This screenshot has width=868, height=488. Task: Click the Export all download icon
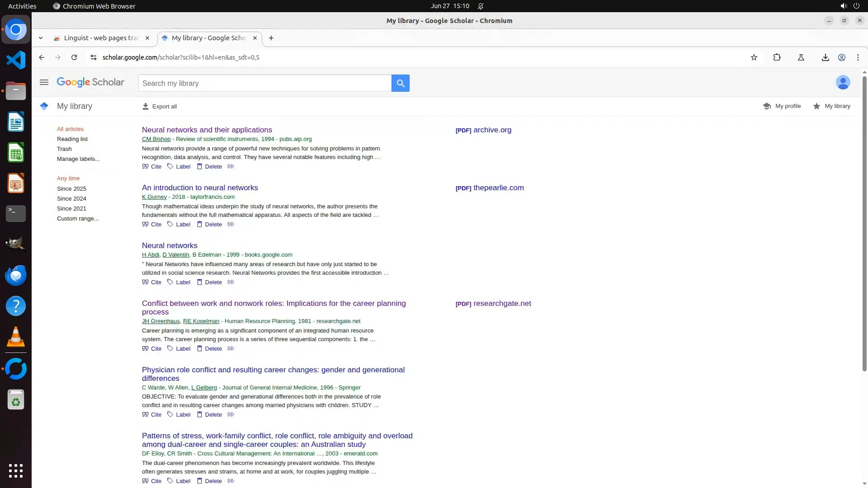[145, 107]
